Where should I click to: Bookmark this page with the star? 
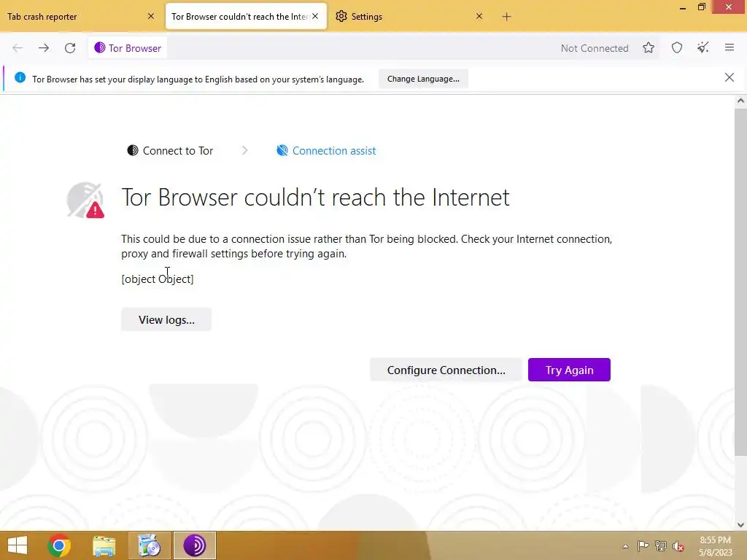click(x=649, y=47)
